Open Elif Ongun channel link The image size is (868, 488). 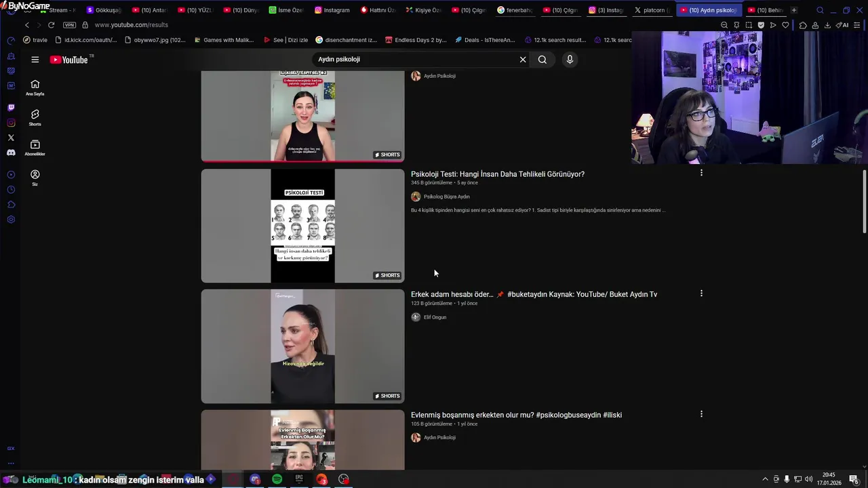[x=435, y=317]
